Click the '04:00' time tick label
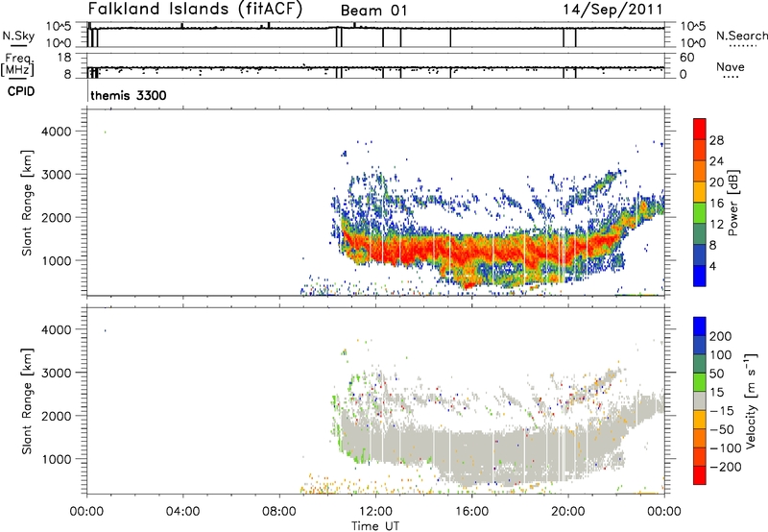The height and width of the screenshot is (532, 768). (183, 512)
